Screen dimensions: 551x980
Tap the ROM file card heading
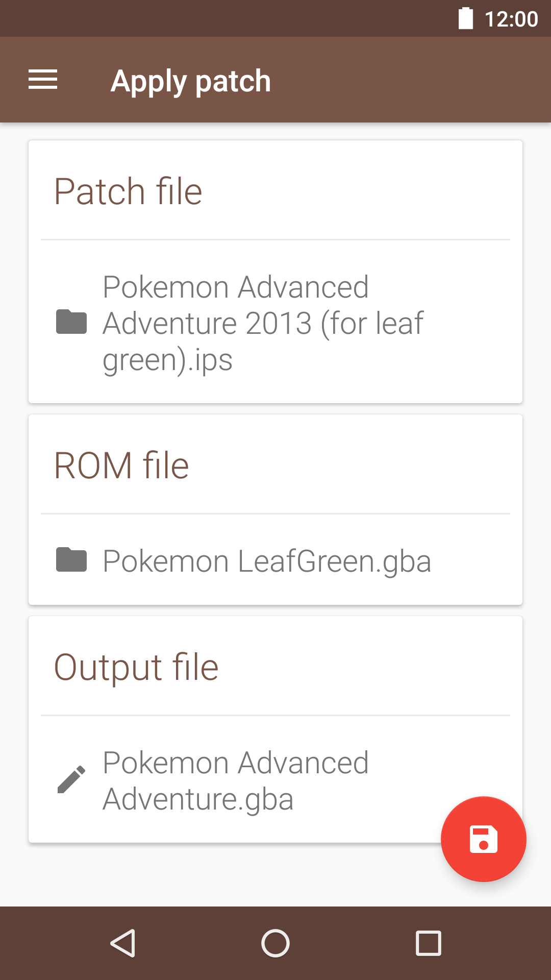pos(121,465)
